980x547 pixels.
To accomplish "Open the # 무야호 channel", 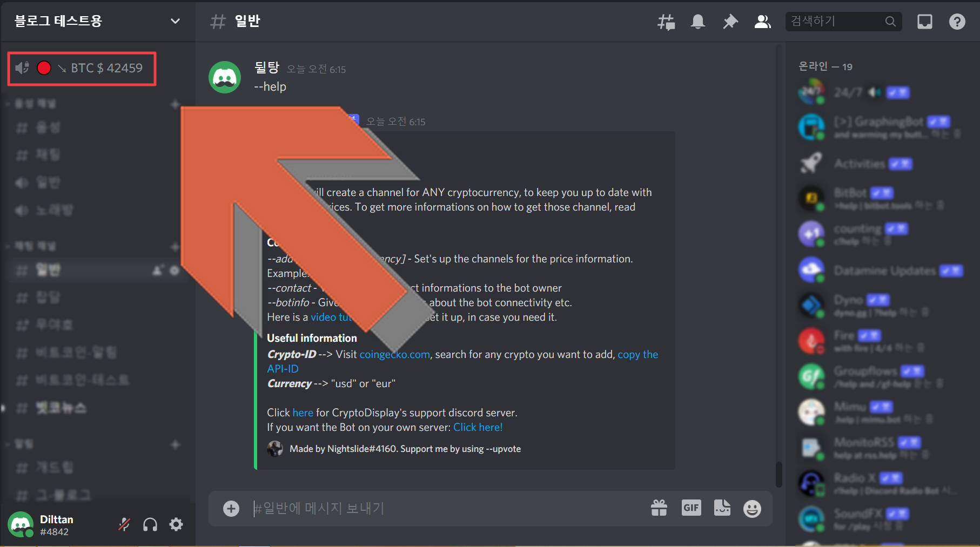I will 96,325.
